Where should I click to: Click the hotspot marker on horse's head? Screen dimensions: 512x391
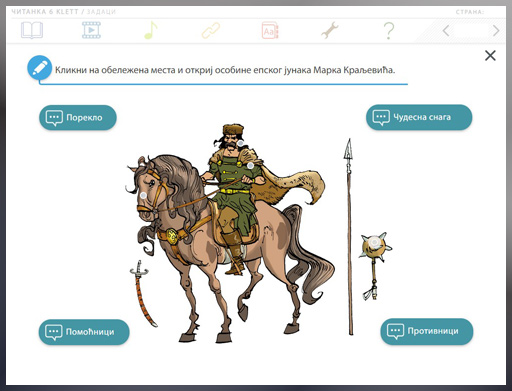pos(143,195)
